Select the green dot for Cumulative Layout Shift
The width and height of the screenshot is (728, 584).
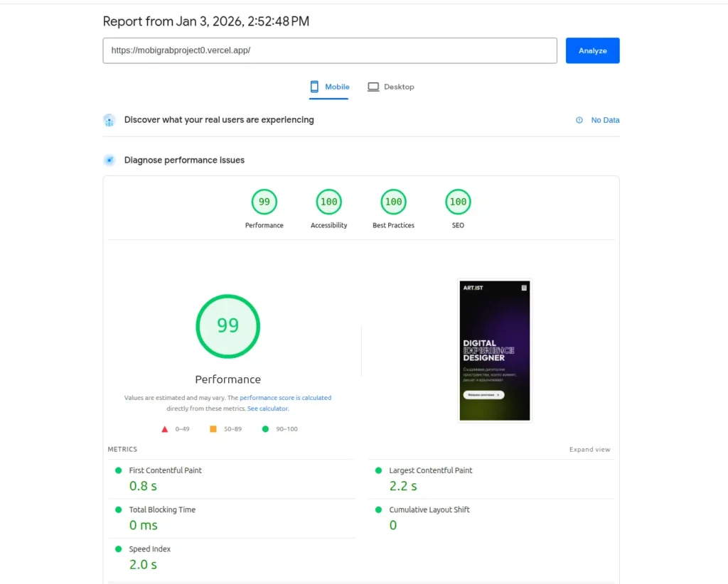(378, 509)
